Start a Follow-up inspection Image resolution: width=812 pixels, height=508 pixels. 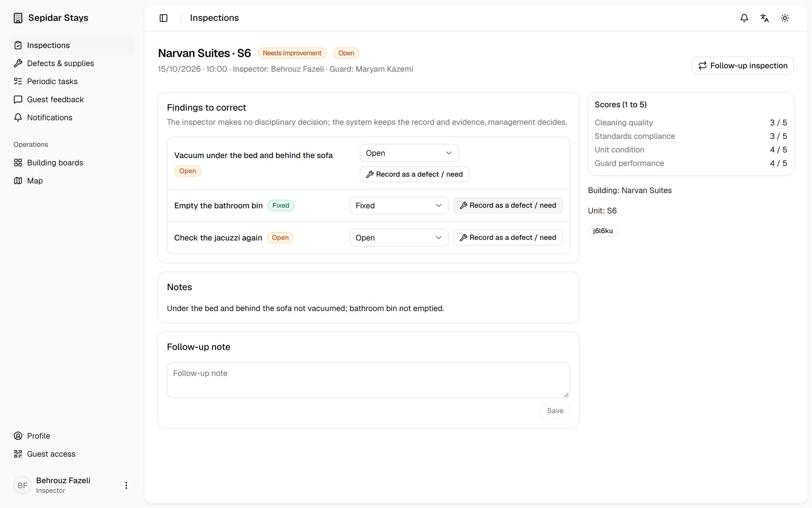point(743,65)
